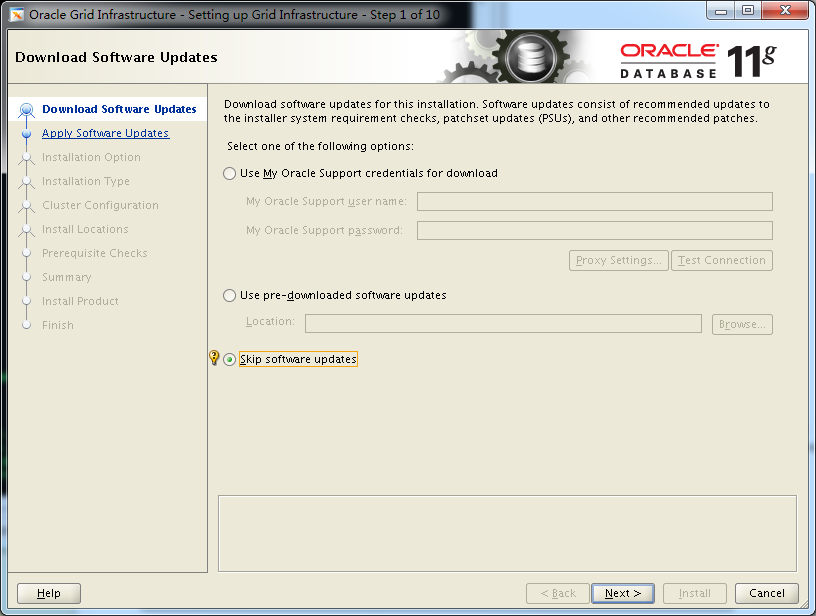Click Finish step in sidebar
Viewport: 816px width, 616px height.
point(58,325)
